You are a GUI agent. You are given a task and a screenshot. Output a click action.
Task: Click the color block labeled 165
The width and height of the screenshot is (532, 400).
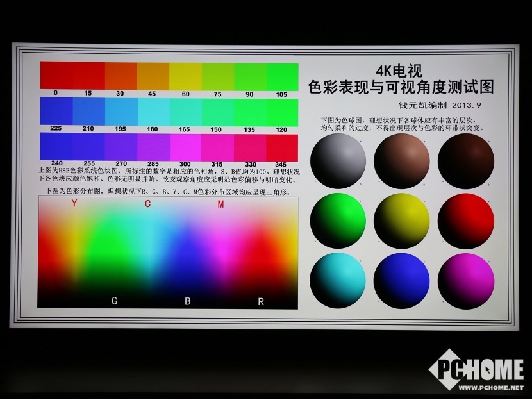(186, 112)
